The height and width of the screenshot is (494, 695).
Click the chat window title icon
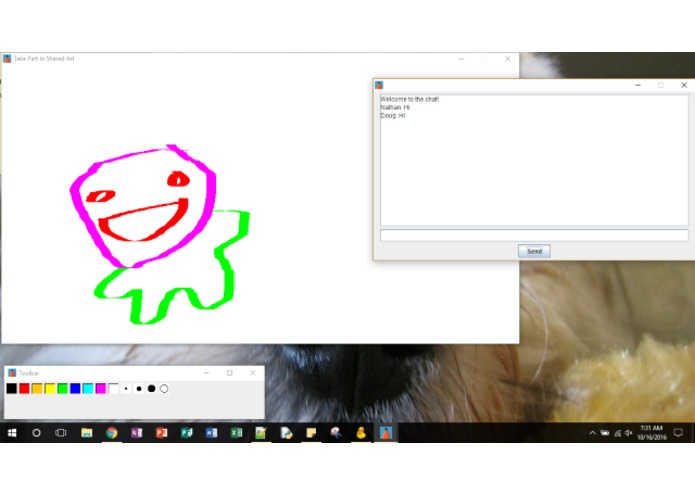click(379, 85)
